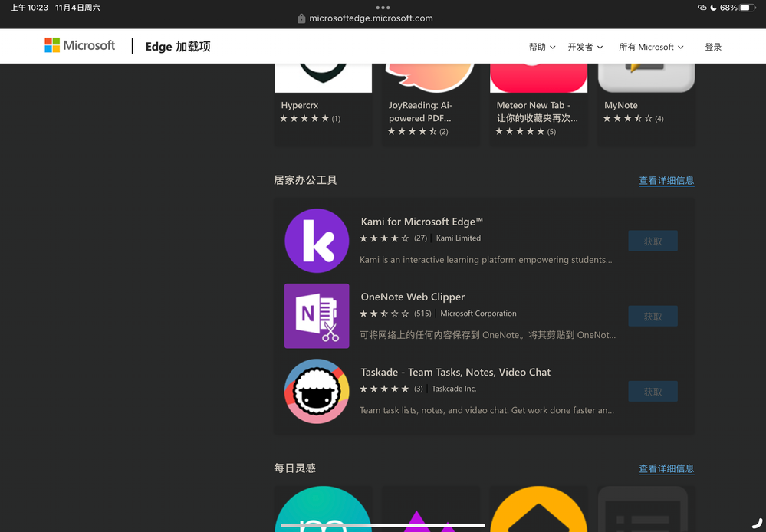Tap the JoyReading extension thumbnail
Screen dimensions: 766x532
pyautogui.click(x=430, y=77)
